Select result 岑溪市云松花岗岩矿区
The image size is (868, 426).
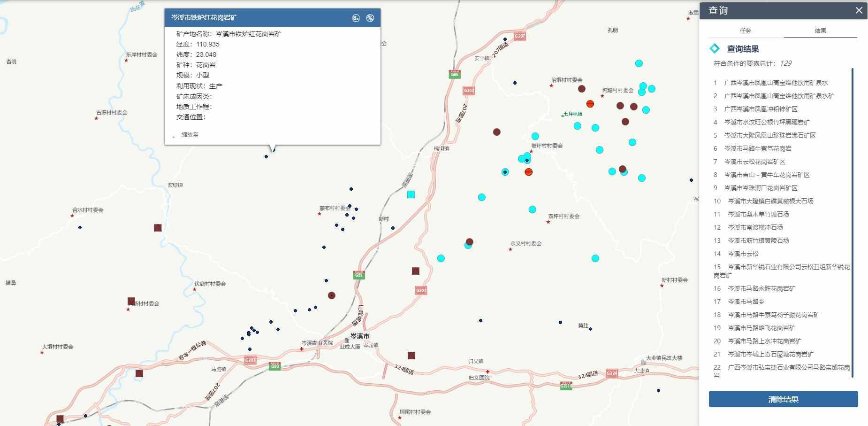click(754, 162)
